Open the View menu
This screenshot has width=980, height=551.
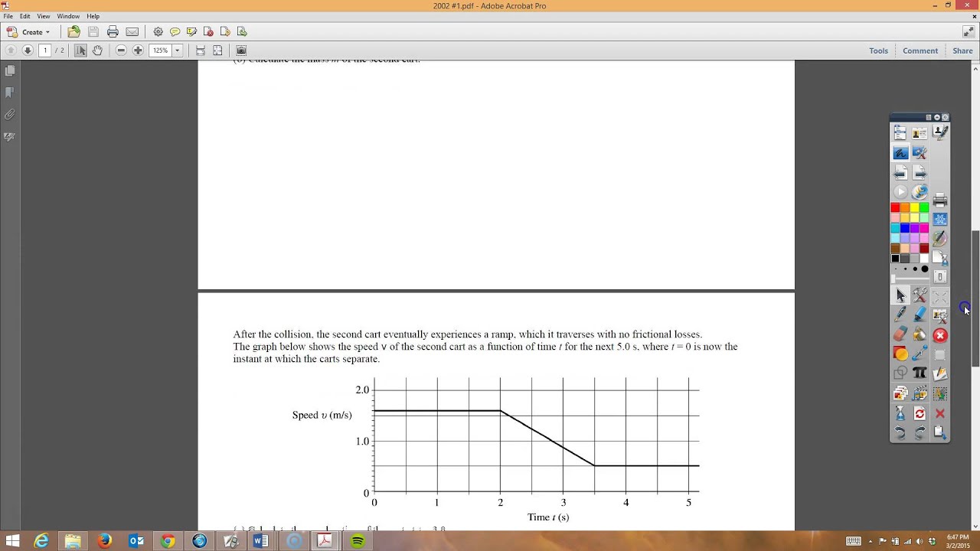pyautogui.click(x=44, y=16)
